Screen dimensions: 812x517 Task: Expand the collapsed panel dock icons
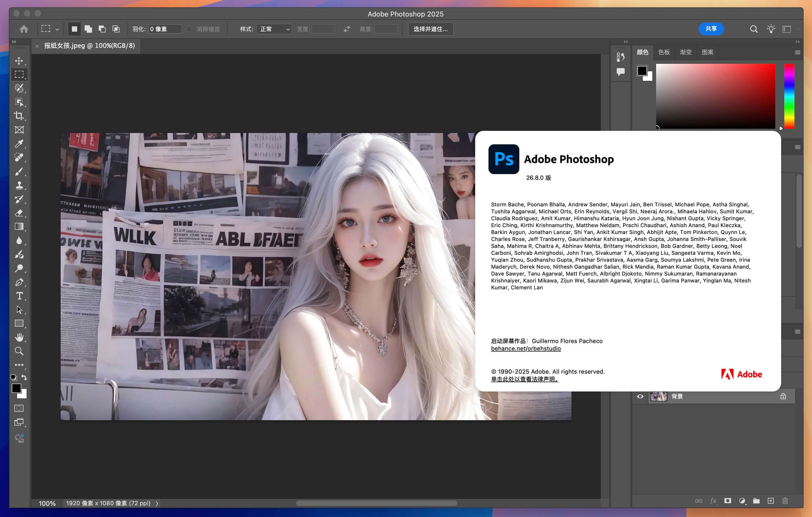click(x=625, y=42)
